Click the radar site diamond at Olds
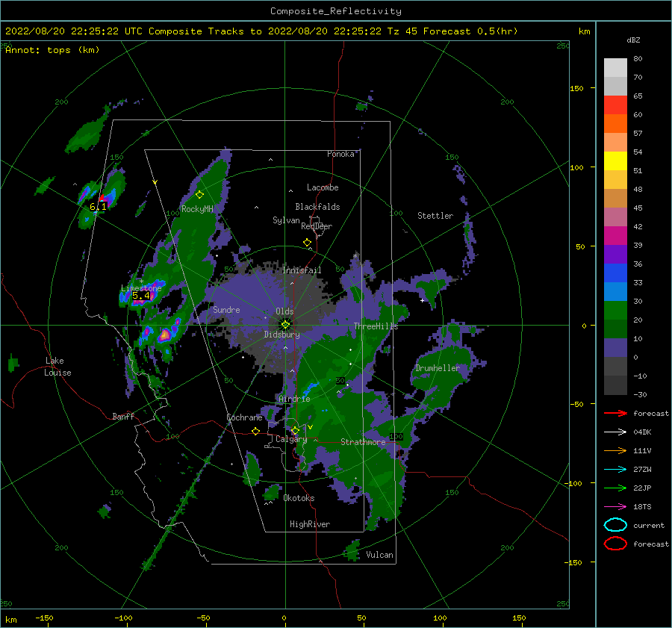The width and height of the screenshot is (672, 628). pyautogui.click(x=285, y=325)
